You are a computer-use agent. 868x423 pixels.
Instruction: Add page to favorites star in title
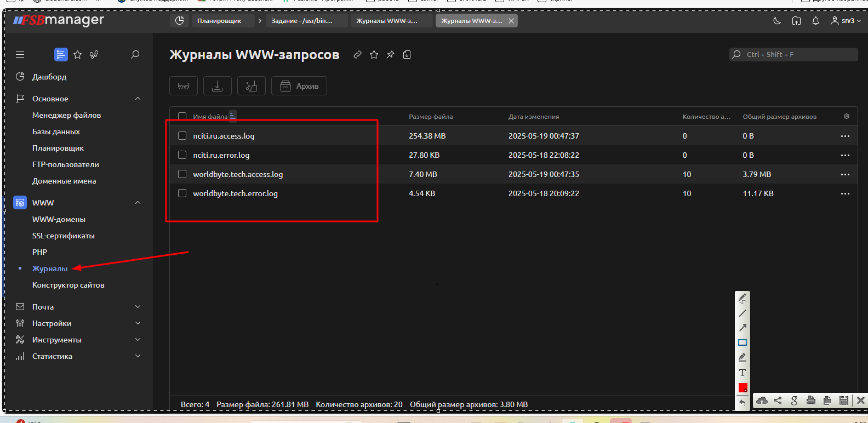pyautogui.click(x=374, y=55)
